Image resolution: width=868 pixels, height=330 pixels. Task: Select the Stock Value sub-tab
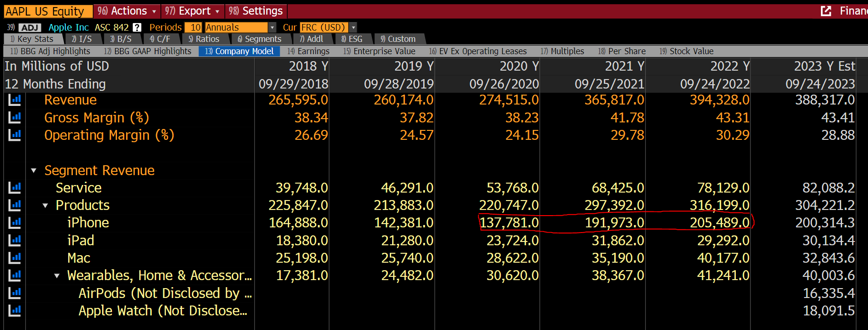click(x=687, y=51)
